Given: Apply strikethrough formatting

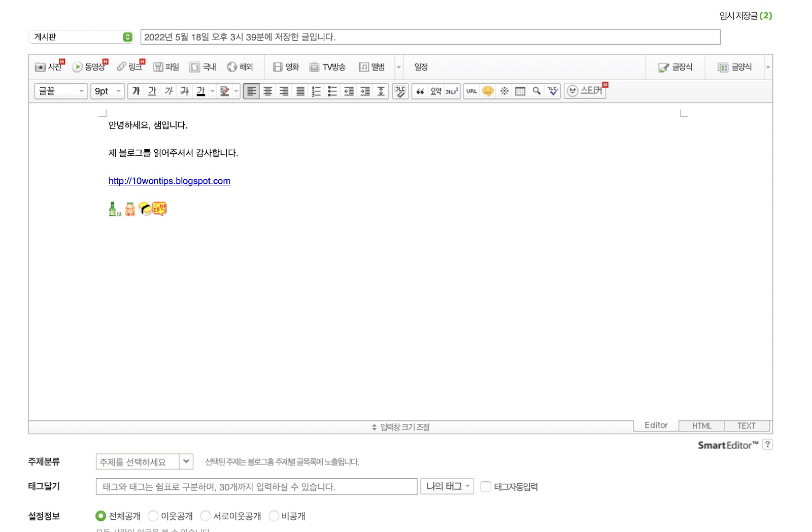Looking at the screenshot, I should [185, 91].
